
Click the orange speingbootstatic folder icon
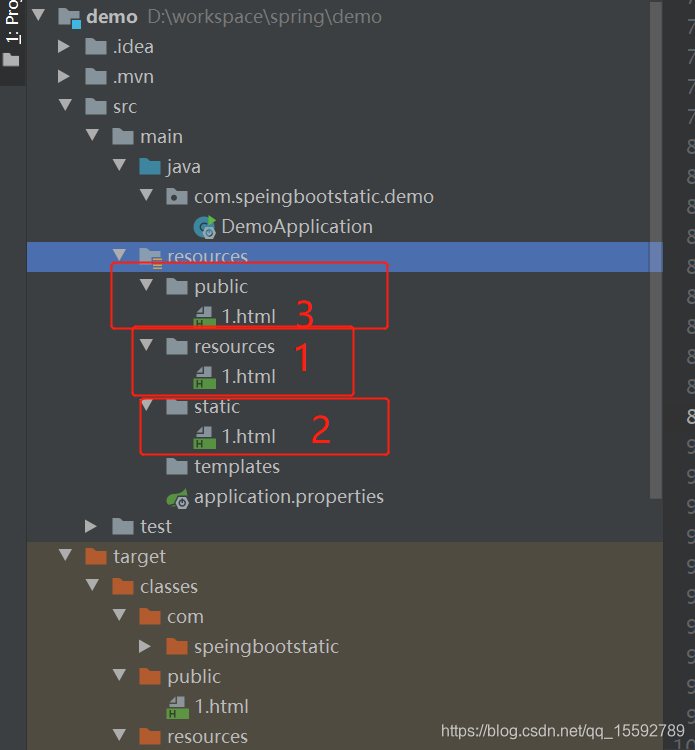[177, 647]
